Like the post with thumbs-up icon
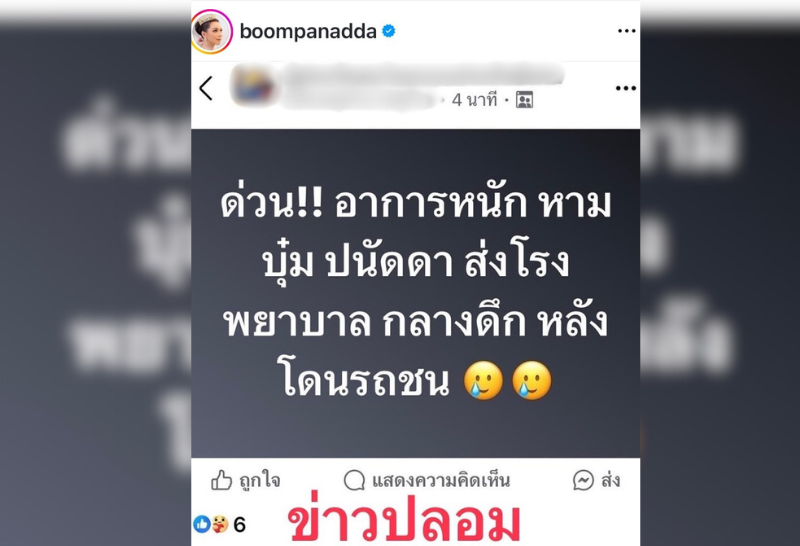800x546 pixels. tap(221, 480)
